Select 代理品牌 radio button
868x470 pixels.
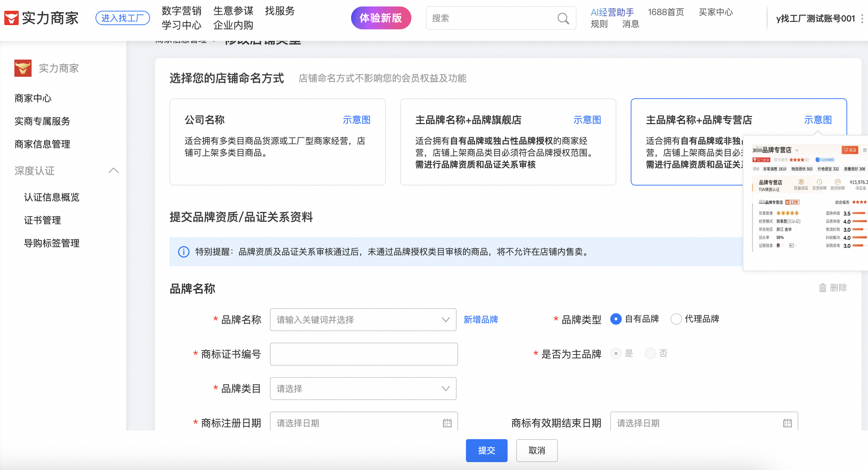[676, 319]
